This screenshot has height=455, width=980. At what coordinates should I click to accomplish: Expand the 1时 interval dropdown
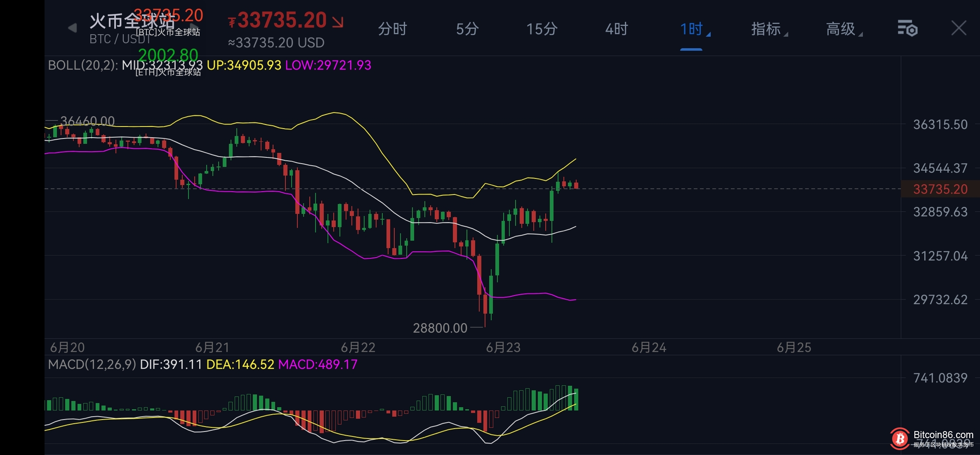[692, 29]
